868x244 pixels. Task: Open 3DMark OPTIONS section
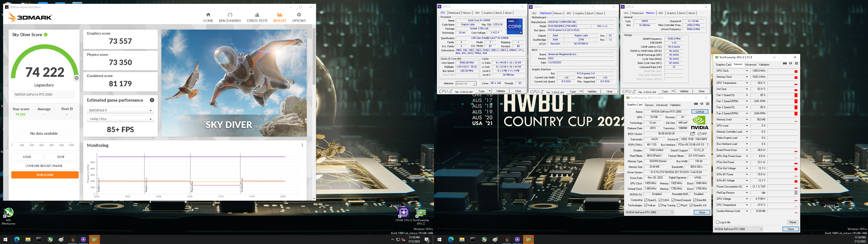click(x=299, y=18)
